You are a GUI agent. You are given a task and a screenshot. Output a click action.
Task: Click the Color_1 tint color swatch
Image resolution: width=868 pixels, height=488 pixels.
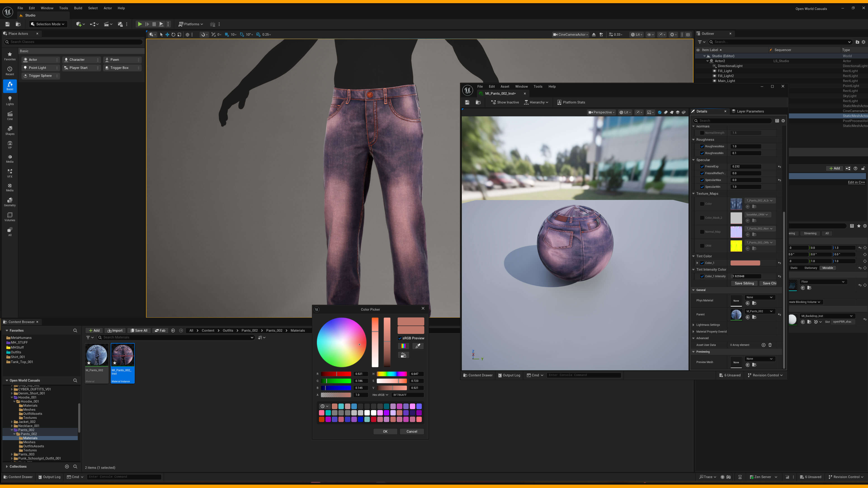pyautogui.click(x=745, y=263)
